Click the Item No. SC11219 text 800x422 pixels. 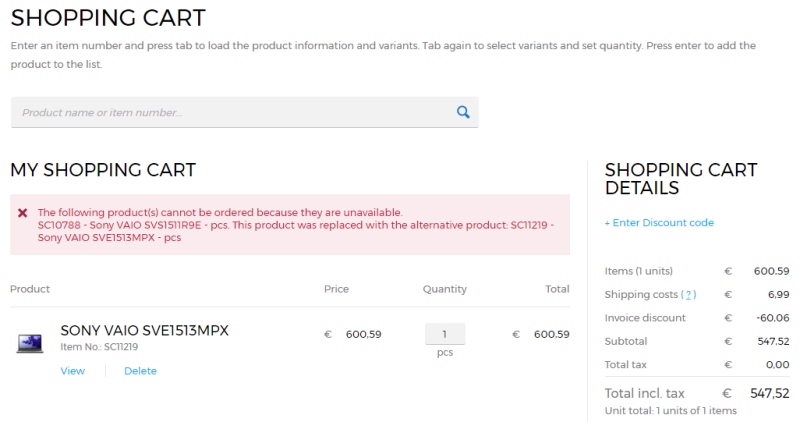point(99,347)
